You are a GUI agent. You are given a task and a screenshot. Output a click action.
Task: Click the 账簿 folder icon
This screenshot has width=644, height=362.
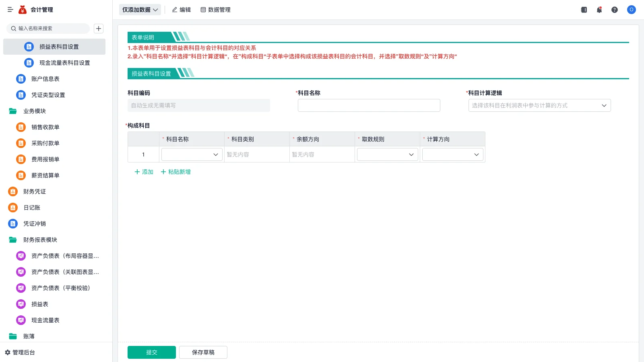[x=13, y=336]
